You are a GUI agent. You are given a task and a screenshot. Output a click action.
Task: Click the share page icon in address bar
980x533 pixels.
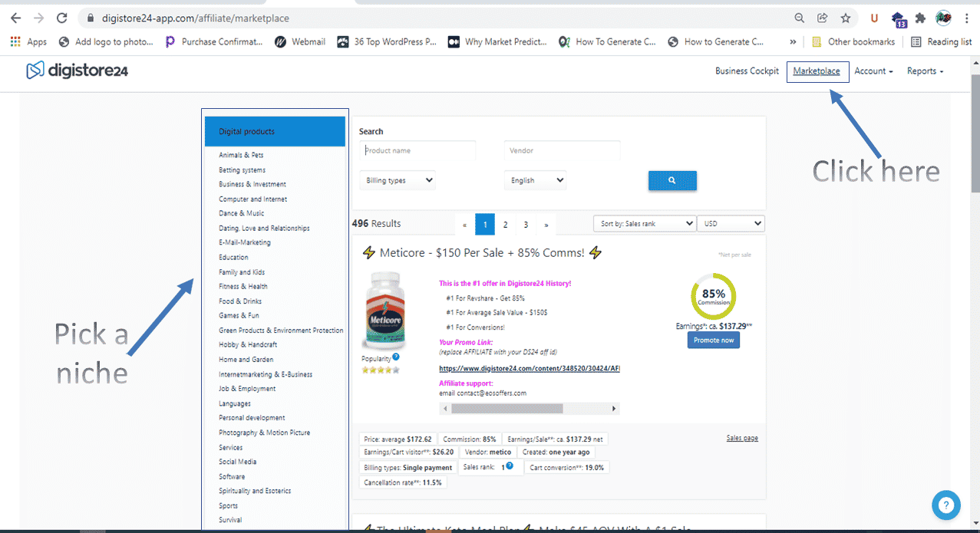click(822, 18)
